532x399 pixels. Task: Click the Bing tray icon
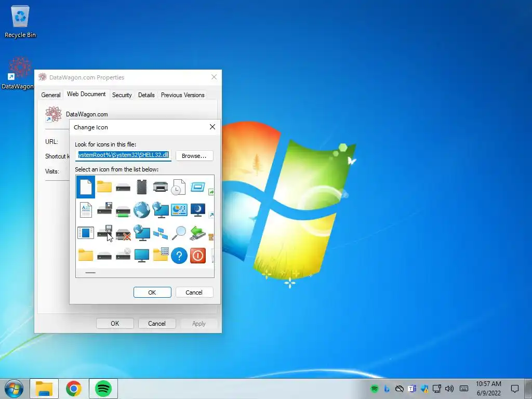[387, 389]
